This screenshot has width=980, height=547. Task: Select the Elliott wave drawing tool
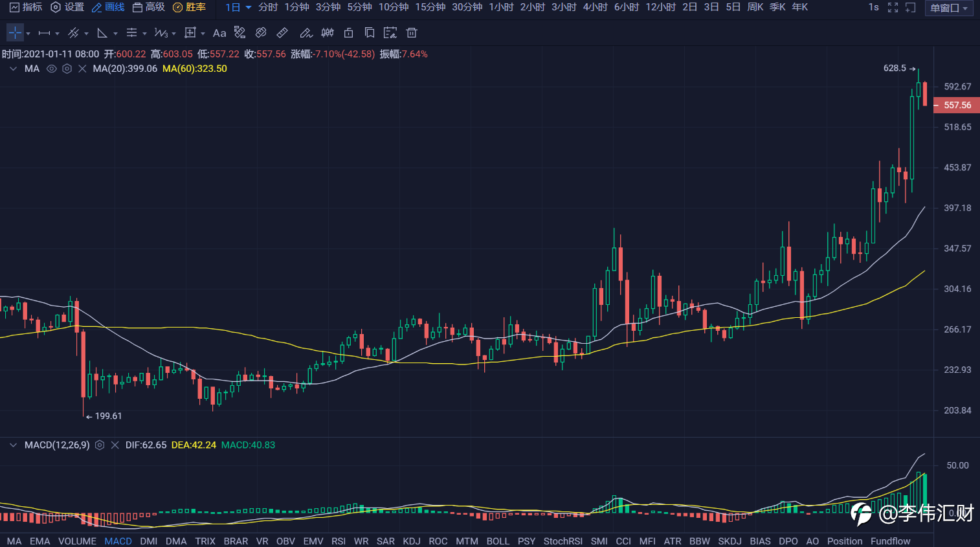tap(161, 33)
